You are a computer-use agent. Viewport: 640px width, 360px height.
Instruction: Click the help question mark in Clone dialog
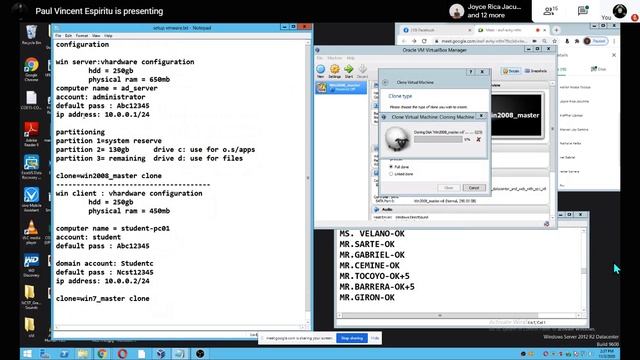471,72
